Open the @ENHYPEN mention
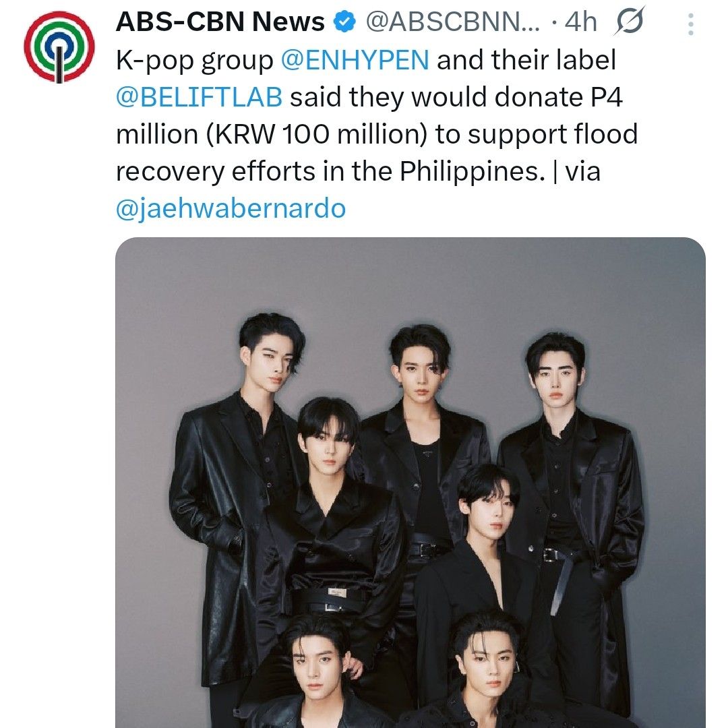Image resolution: width=728 pixels, height=728 pixels. pos(355,60)
